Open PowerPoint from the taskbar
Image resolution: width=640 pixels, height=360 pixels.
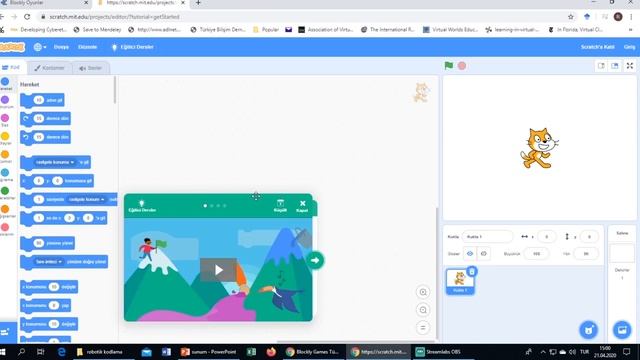(209, 351)
